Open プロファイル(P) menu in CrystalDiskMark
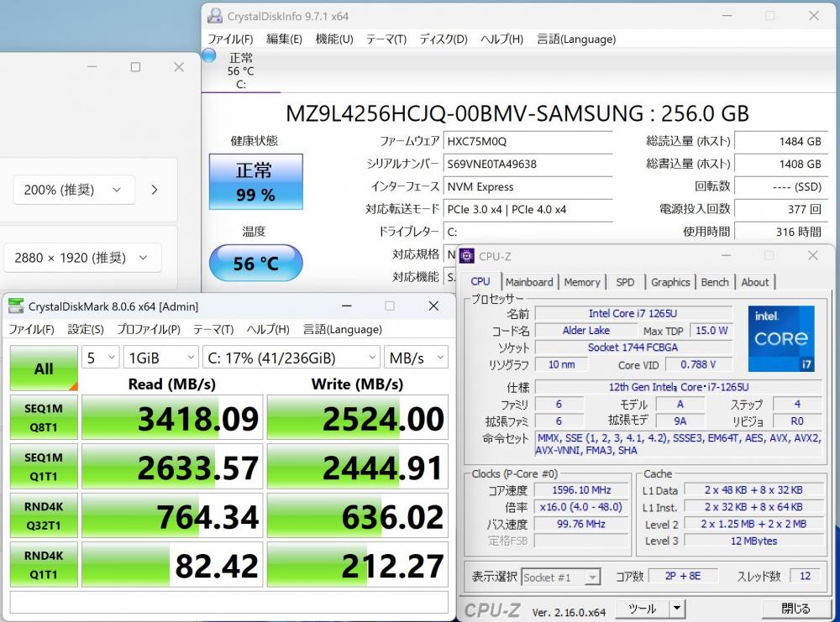Viewport: 840px width, 622px height. (x=149, y=329)
